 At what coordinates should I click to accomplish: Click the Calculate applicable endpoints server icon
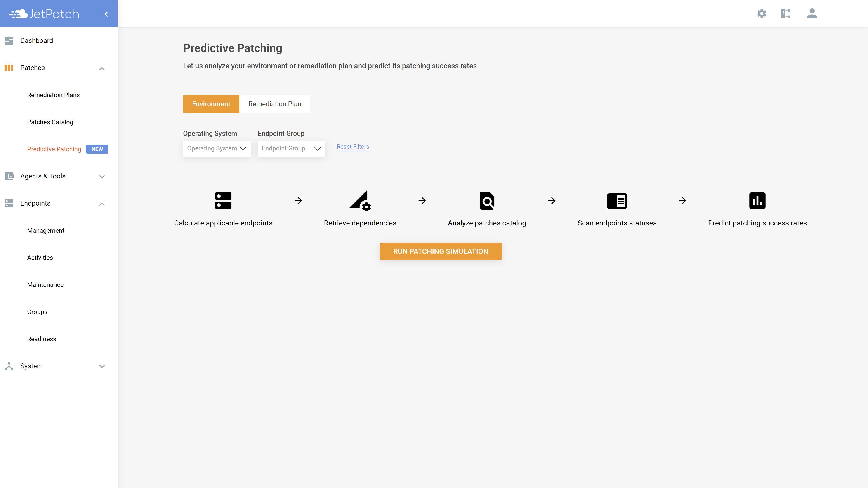click(223, 201)
